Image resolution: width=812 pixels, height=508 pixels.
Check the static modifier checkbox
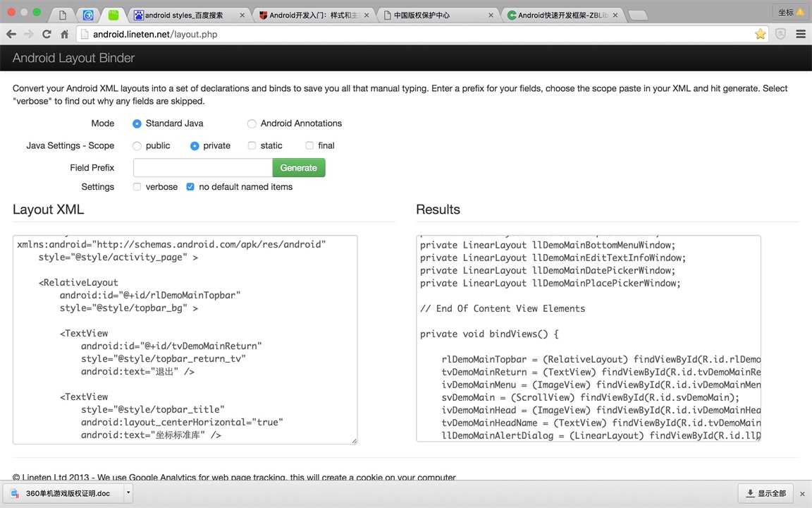[252, 146]
